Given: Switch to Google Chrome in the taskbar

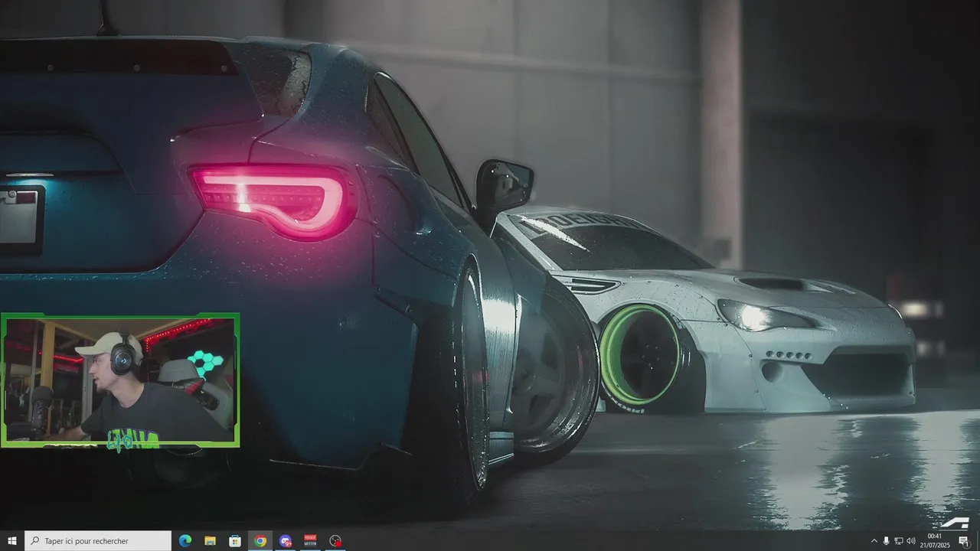Looking at the screenshot, I should [260, 541].
